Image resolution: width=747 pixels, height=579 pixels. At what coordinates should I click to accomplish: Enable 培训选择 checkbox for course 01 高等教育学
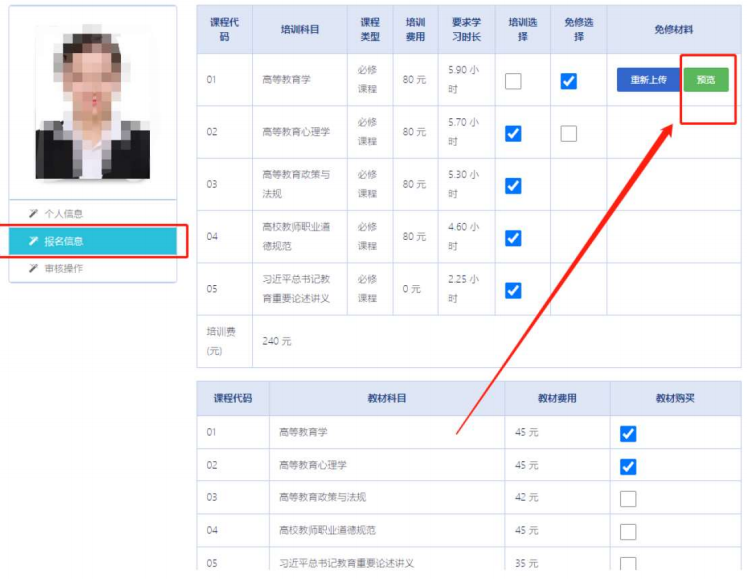click(x=513, y=81)
